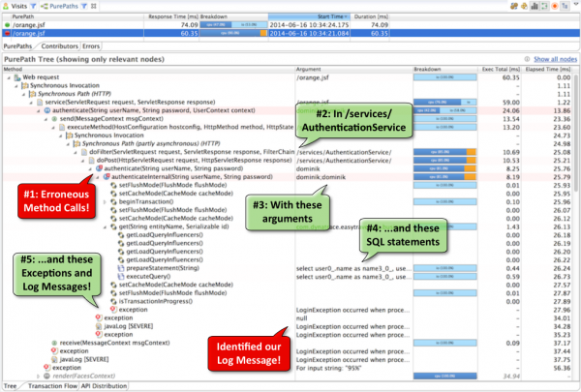Click the icon of executeMethod(HostConfiguration...) node

(62, 127)
